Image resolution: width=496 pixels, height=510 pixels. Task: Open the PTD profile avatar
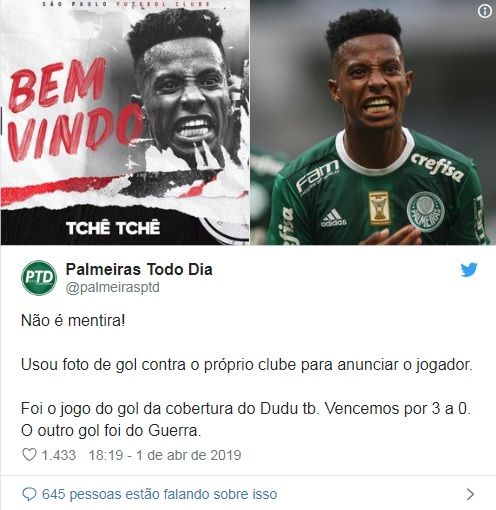pyautogui.click(x=39, y=278)
